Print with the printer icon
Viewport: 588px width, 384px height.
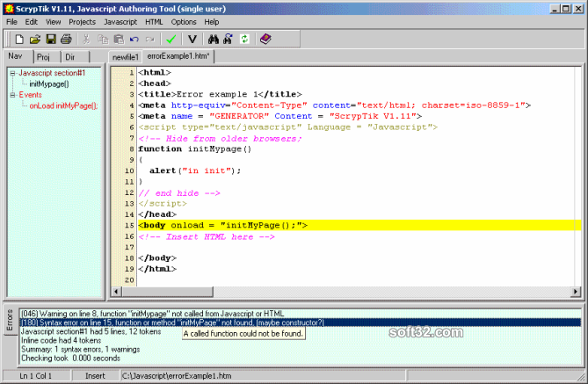[x=67, y=39]
